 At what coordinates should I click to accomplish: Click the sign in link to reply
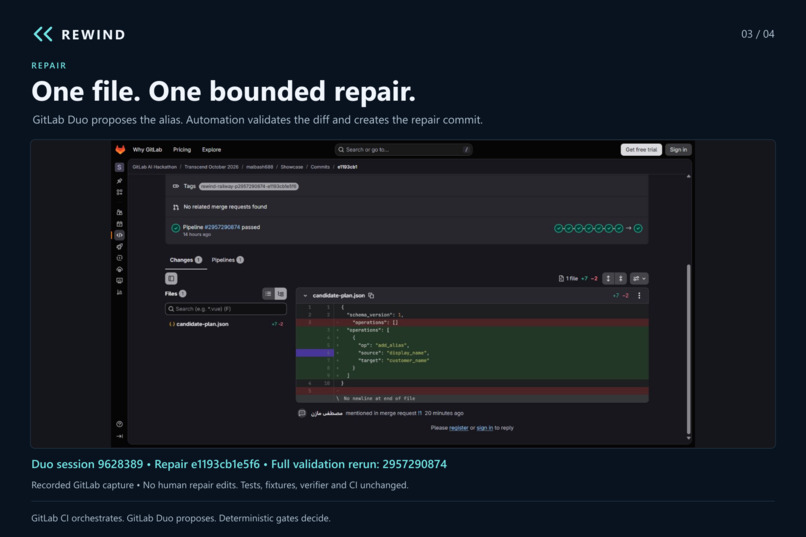(485, 428)
